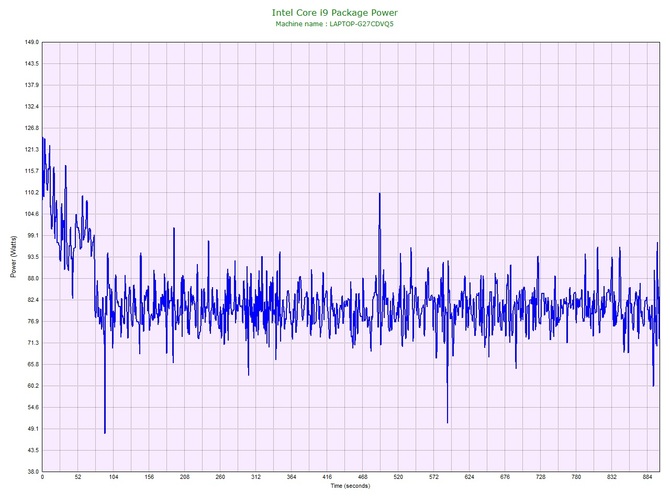Click the 126.8 y-axis value

32,128
